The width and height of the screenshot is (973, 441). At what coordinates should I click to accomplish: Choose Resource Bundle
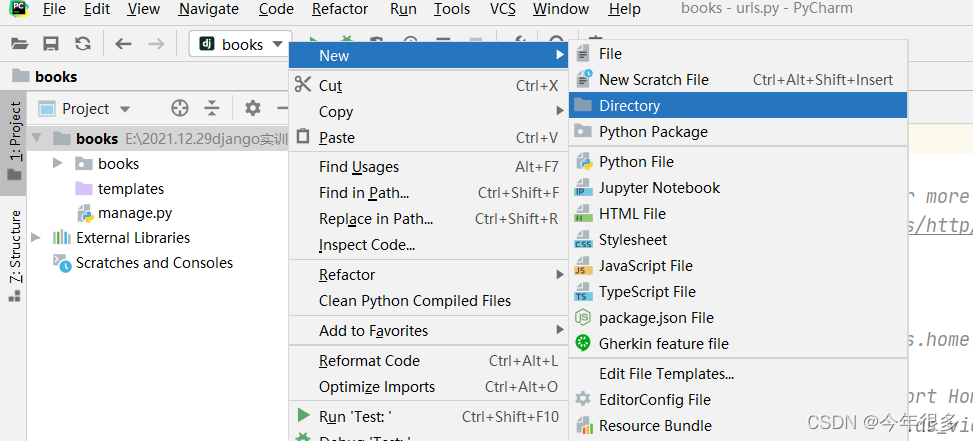(x=738, y=426)
